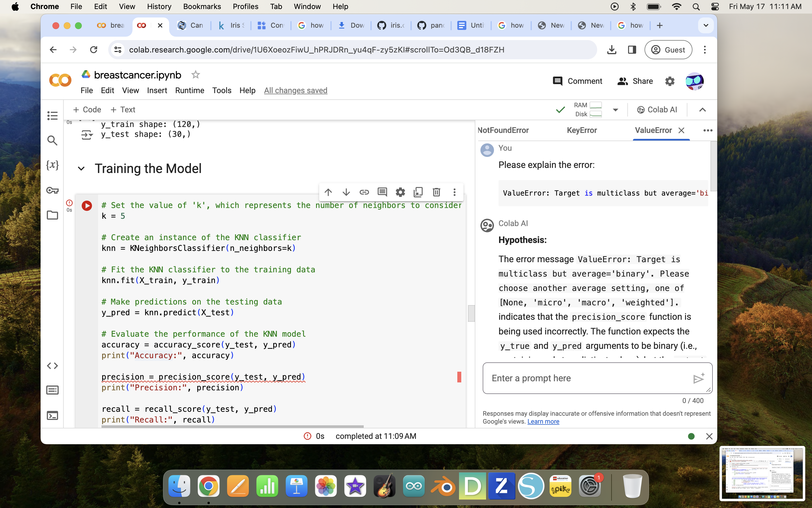Open the user account avatar
The width and height of the screenshot is (812, 508).
click(694, 81)
